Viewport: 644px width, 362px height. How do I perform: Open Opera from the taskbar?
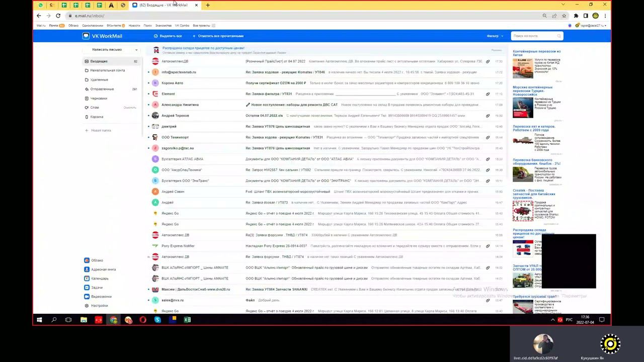coord(143,320)
